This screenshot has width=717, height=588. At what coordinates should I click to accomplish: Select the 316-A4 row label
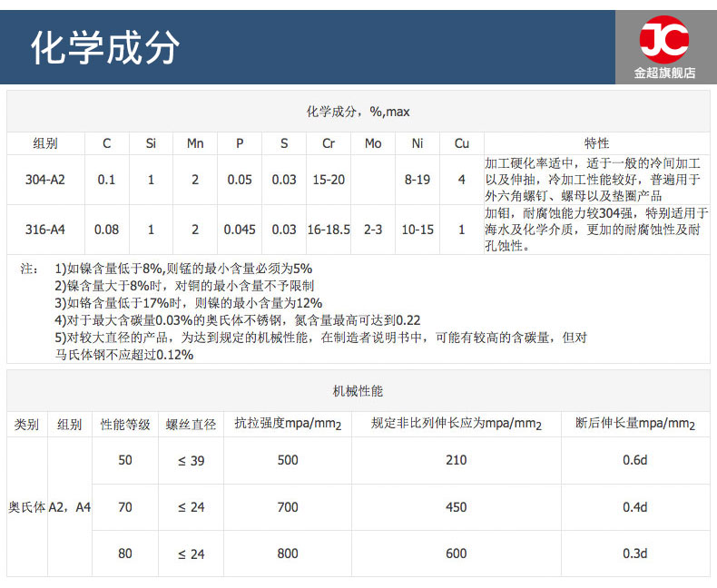[x=45, y=230]
